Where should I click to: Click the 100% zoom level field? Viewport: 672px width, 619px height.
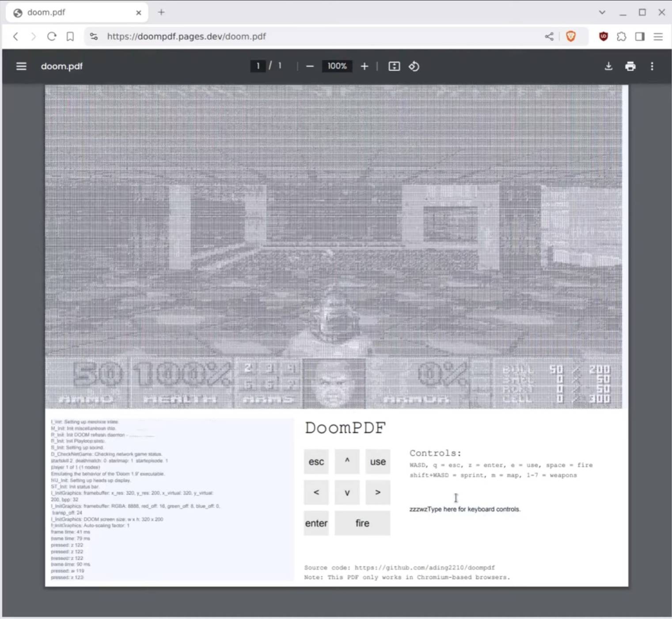click(x=337, y=66)
